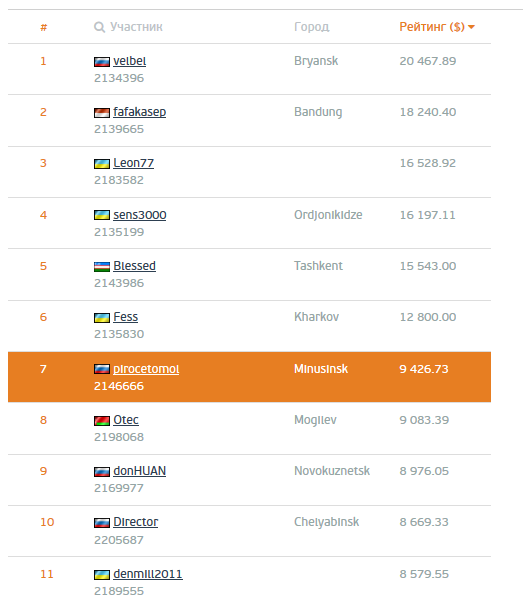
Task: Click the flag icon beside Director
Action: coord(102,523)
